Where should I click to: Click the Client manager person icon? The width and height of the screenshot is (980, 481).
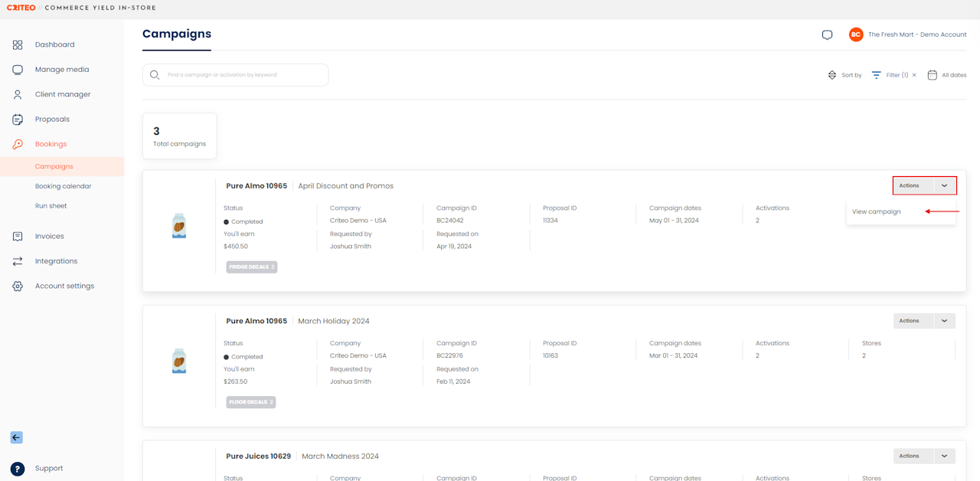[18, 95]
